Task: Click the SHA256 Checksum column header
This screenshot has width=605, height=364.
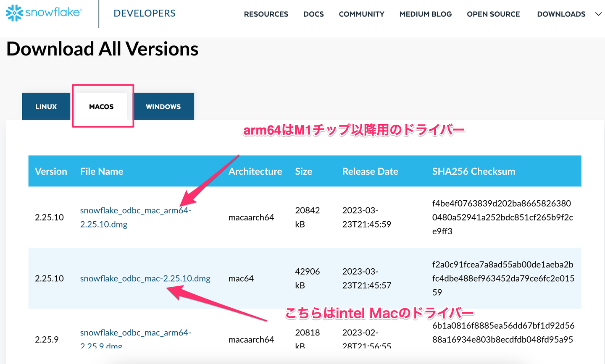Action: click(473, 171)
